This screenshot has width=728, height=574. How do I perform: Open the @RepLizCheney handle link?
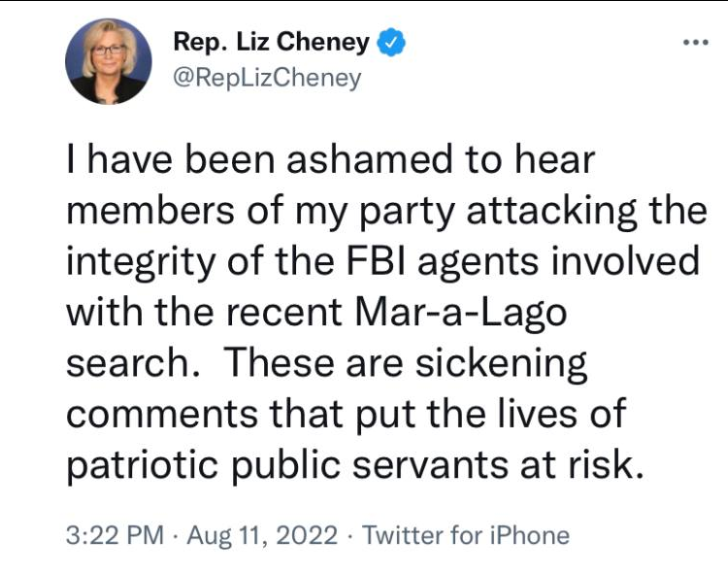click(x=267, y=78)
